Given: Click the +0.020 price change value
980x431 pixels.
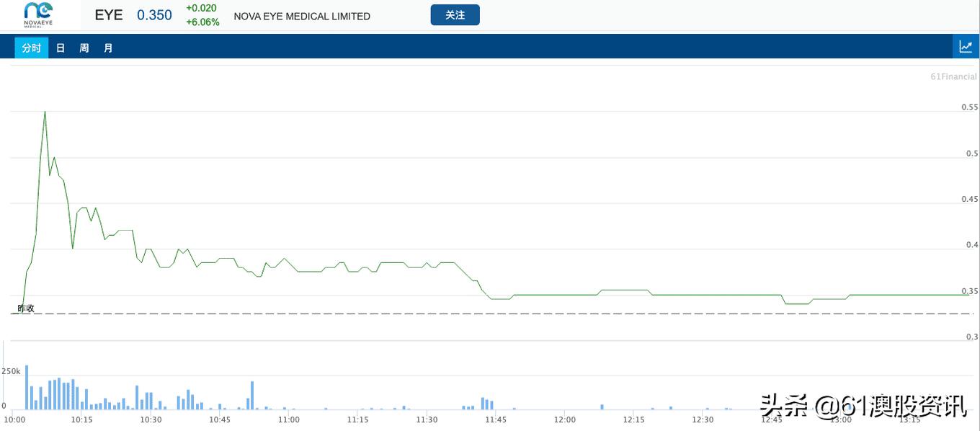Looking at the screenshot, I should click(201, 9).
